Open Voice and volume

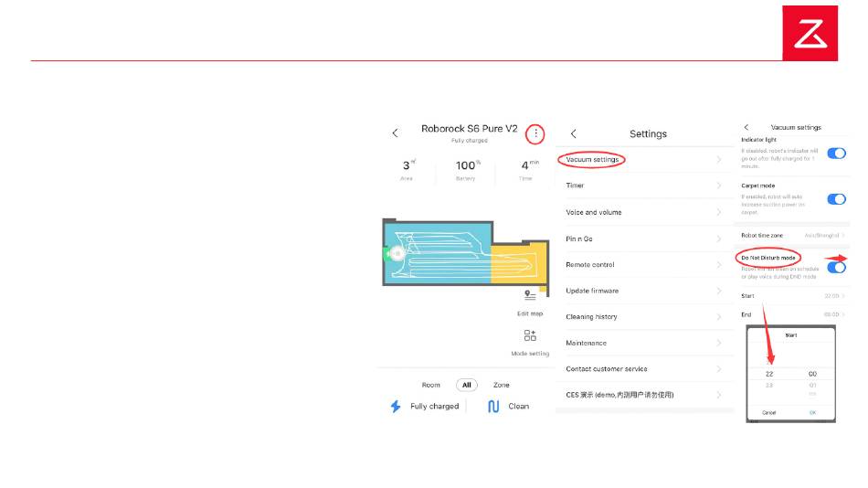(x=644, y=212)
